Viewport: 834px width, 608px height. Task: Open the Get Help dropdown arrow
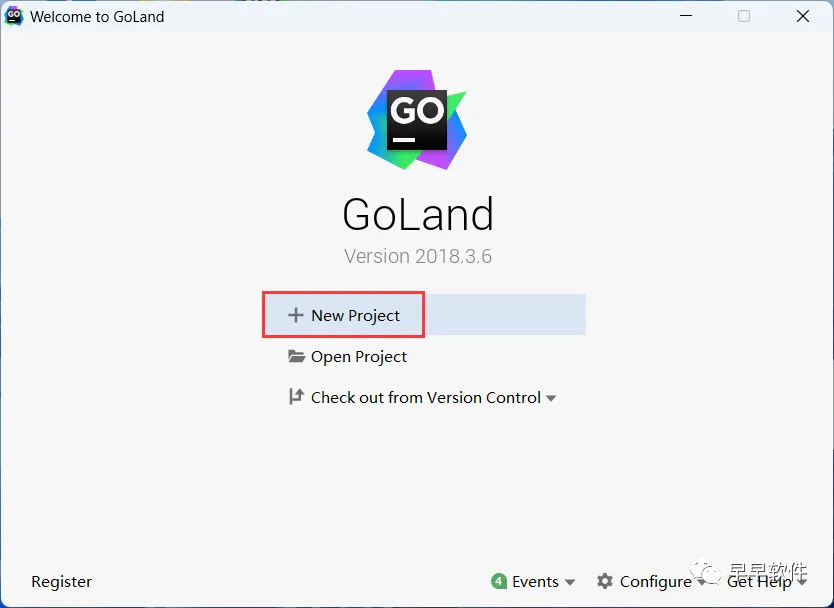coord(802,582)
